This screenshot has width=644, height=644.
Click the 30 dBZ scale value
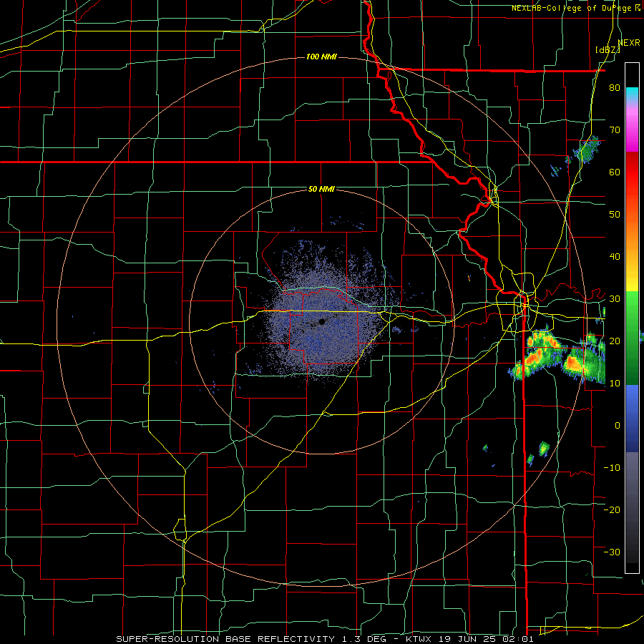pyautogui.click(x=615, y=299)
